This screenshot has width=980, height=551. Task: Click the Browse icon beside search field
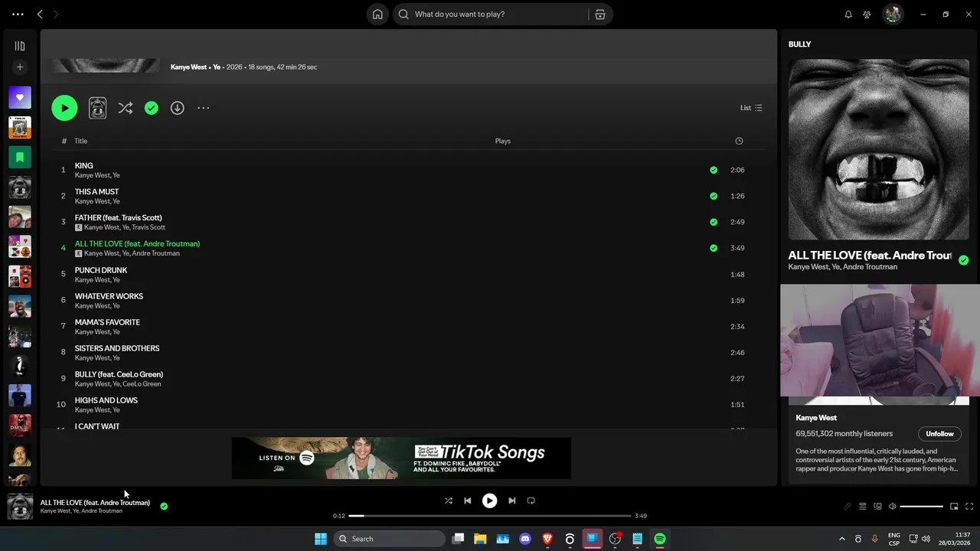pos(600,14)
